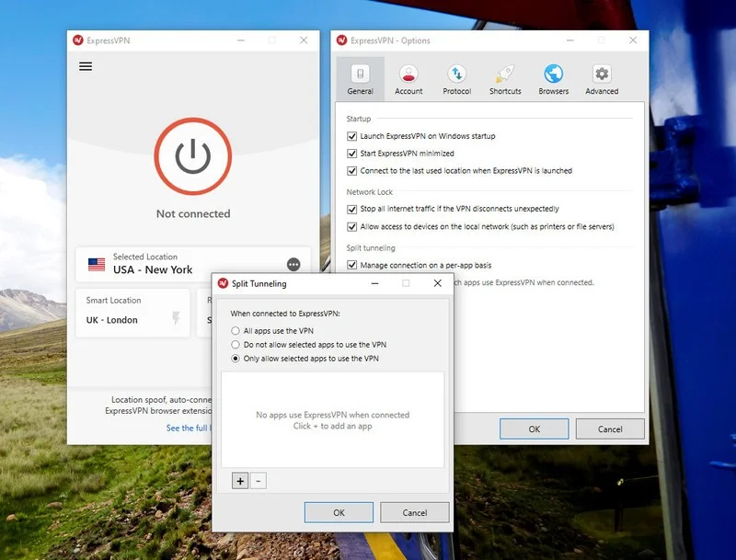Minimize the ExpressVPN Options window
The height and width of the screenshot is (560, 736).
click(569, 40)
